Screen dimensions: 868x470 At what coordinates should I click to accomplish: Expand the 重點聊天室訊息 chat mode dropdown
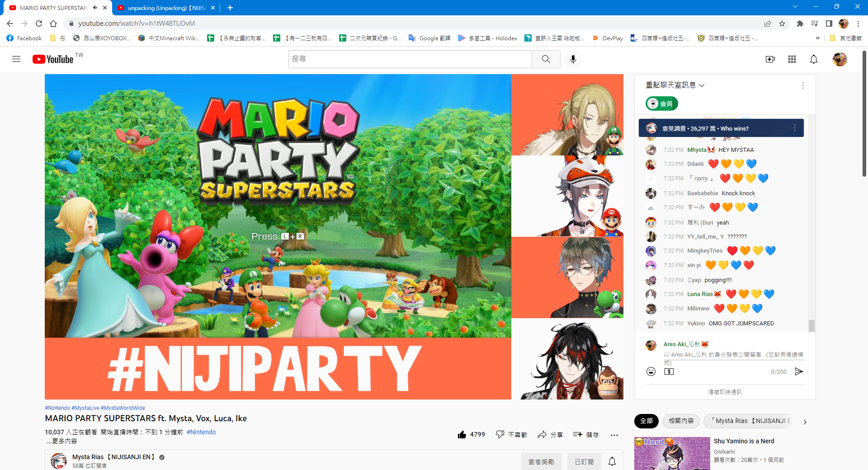[x=675, y=85]
